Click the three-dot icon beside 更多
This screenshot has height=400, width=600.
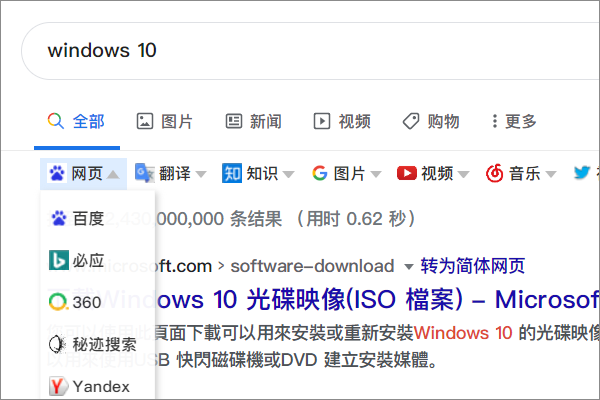pyautogui.click(x=495, y=121)
